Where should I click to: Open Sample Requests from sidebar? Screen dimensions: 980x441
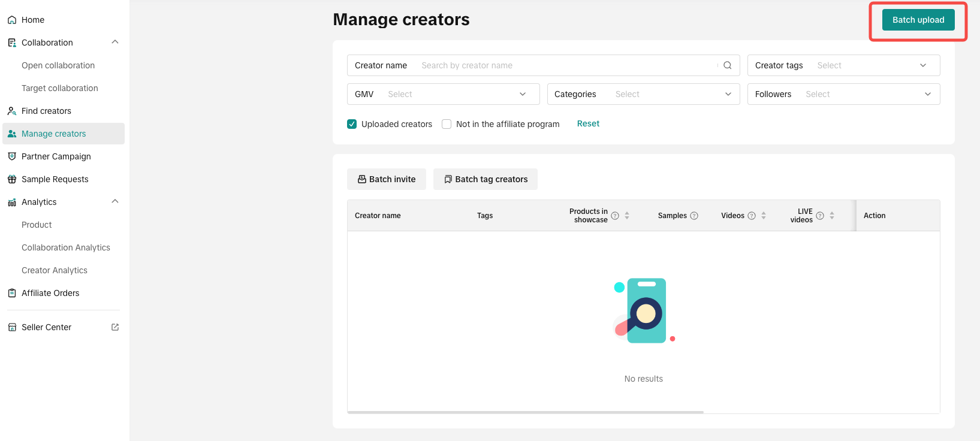(55, 179)
